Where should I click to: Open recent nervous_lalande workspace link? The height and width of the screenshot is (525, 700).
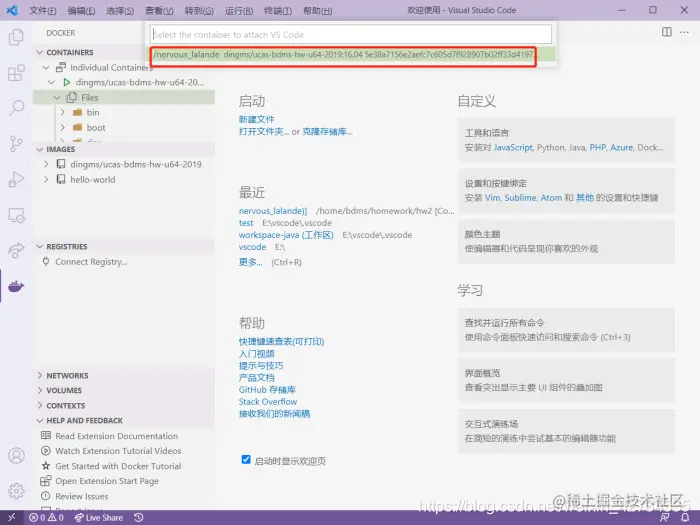pyautogui.click(x=273, y=211)
